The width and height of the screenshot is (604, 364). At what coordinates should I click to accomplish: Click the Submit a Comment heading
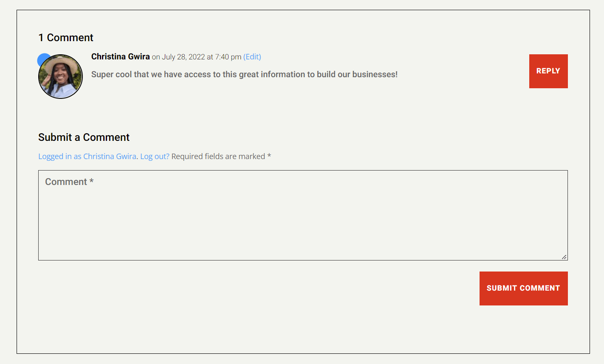84,137
